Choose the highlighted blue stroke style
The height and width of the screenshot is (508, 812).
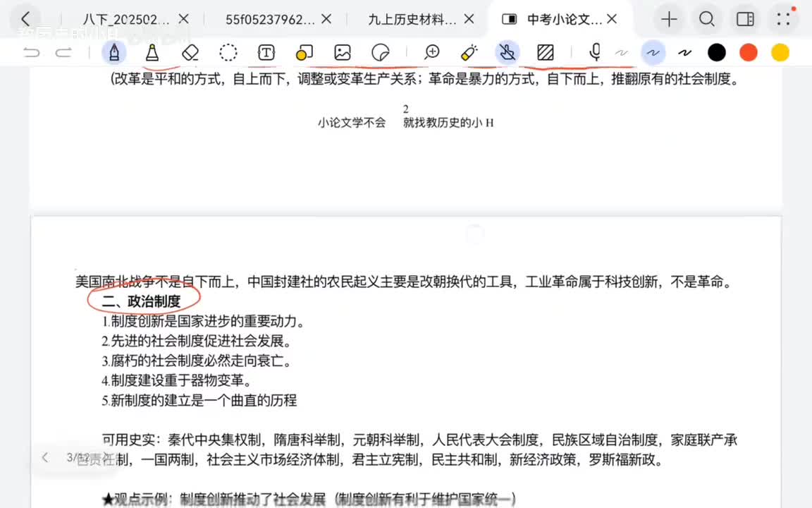pyautogui.click(x=653, y=52)
